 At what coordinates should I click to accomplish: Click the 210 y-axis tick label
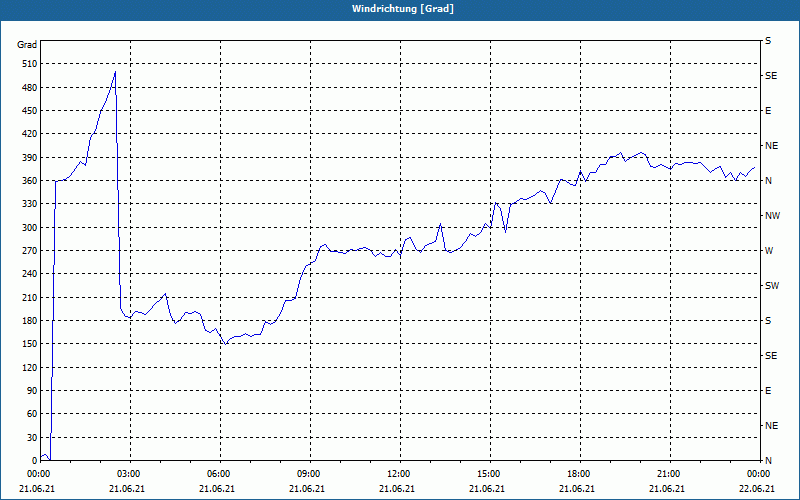click(30, 297)
